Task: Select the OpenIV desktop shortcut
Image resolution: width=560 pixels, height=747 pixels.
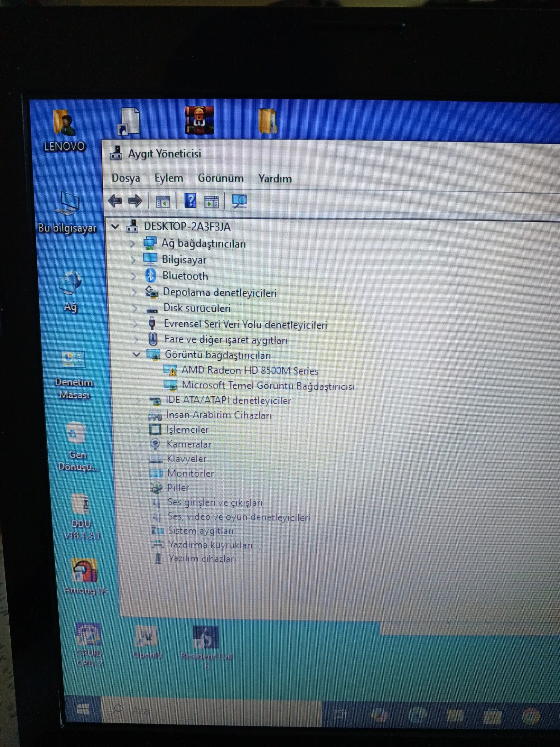Action: pos(148,642)
